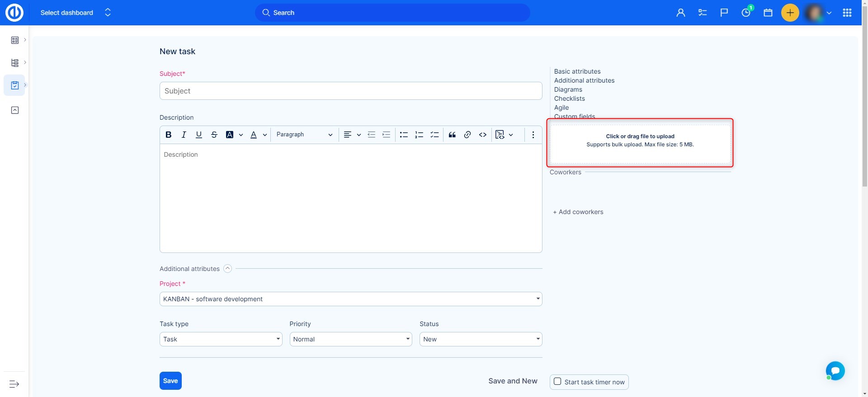Open the Project dropdown
The height and width of the screenshot is (397, 868).
click(x=350, y=299)
